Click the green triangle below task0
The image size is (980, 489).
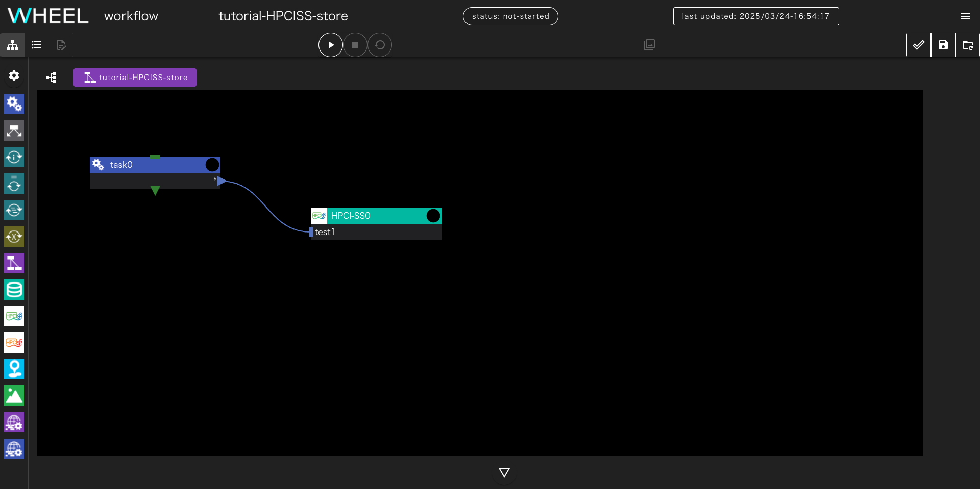155,191
